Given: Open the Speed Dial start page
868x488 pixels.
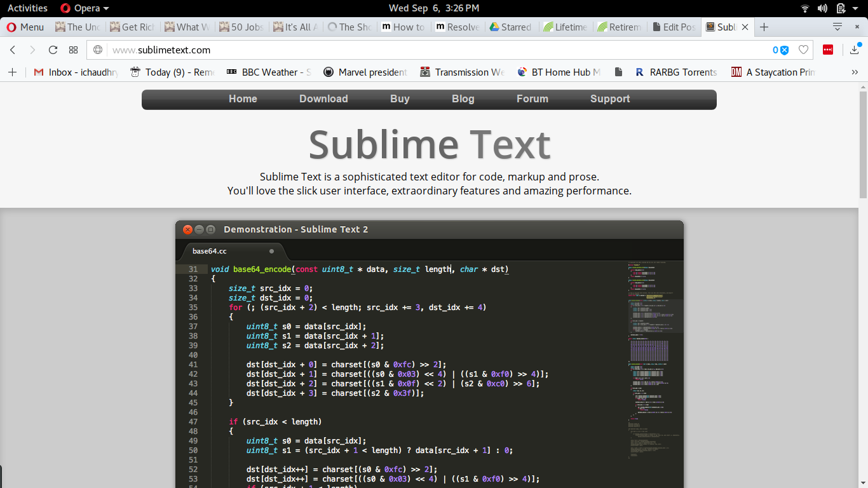Looking at the screenshot, I should (73, 50).
